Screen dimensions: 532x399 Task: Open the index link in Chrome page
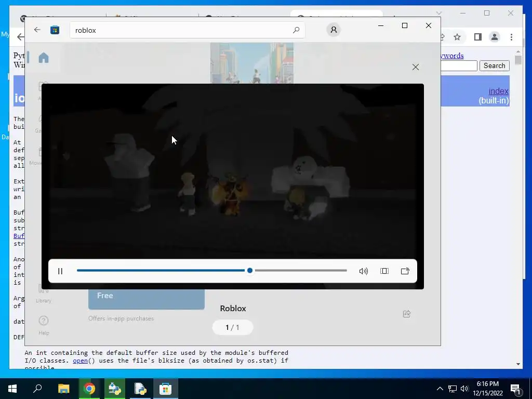498,91
